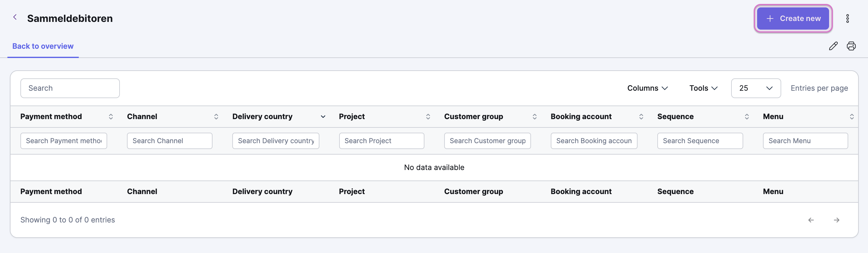Click the pencil edit icon
This screenshot has height=253, width=868.
click(x=833, y=46)
